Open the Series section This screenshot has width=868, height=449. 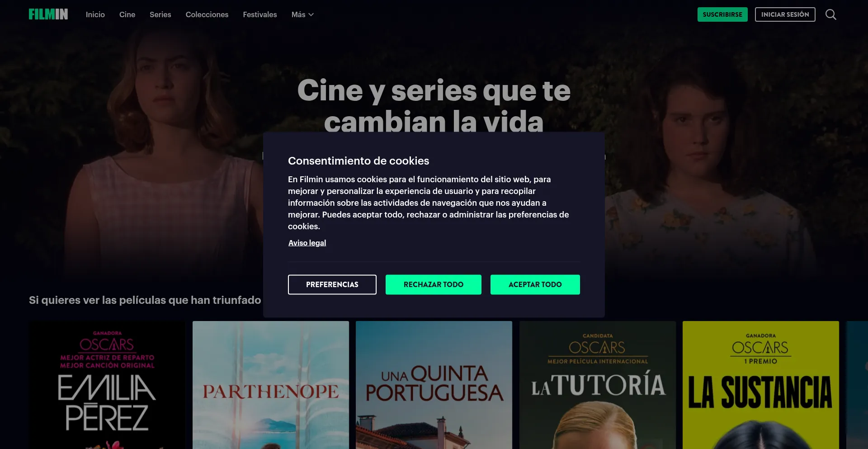tap(160, 14)
